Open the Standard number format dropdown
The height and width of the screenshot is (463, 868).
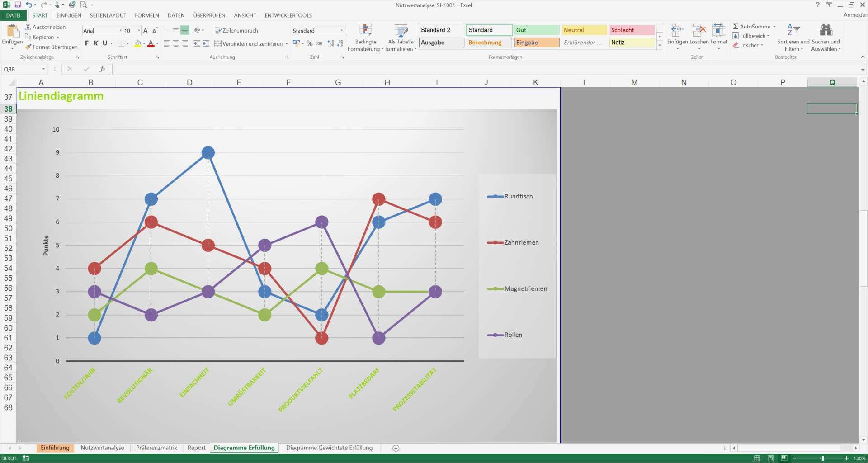pyautogui.click(x=341, y=31)
